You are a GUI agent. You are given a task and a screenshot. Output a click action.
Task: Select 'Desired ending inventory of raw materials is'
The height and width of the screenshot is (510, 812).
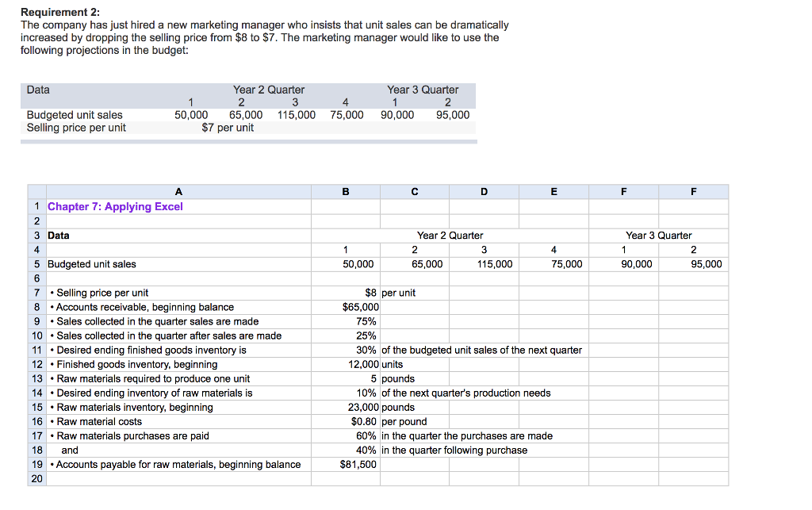pyautogui.click(x=178, y=393)
